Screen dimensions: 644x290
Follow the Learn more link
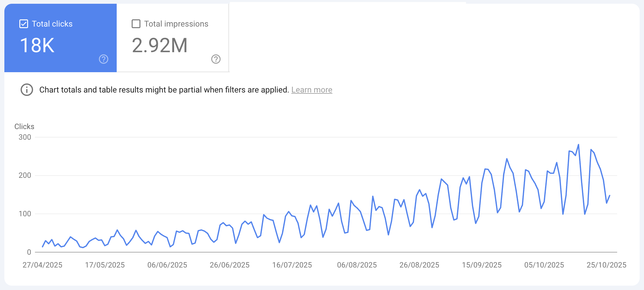tap(311, 90)
